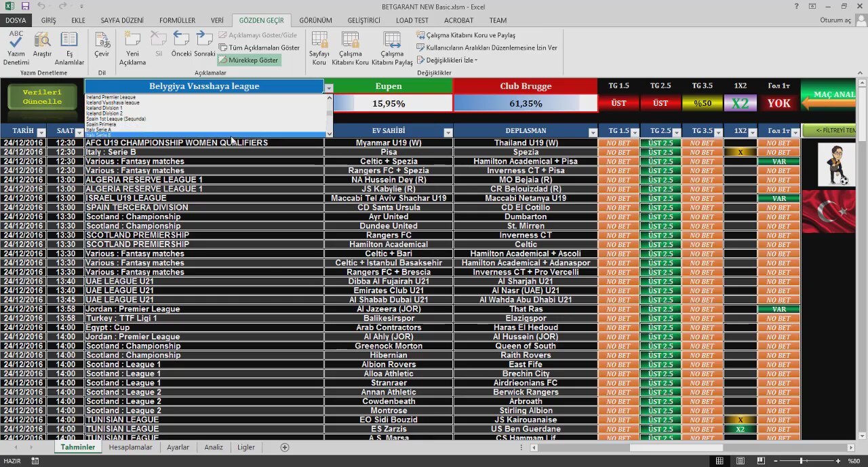
Task: Click the league list scroll down arrow
Action: pyautogui.click(x=329, y=134)
